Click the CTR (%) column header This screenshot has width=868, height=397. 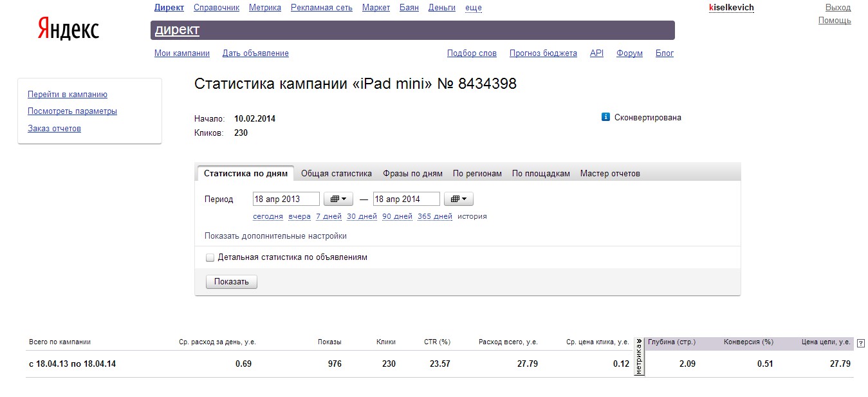[437, 342]
